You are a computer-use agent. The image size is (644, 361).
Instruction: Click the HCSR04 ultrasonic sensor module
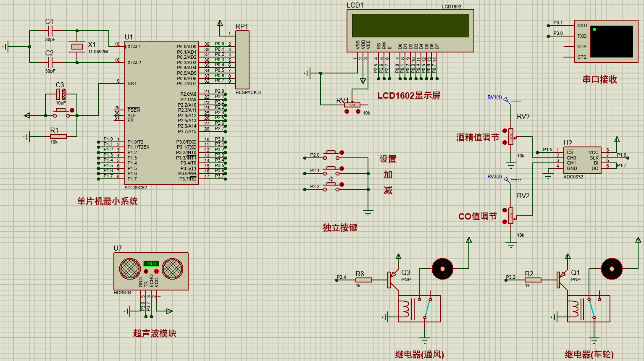(151, 271)
